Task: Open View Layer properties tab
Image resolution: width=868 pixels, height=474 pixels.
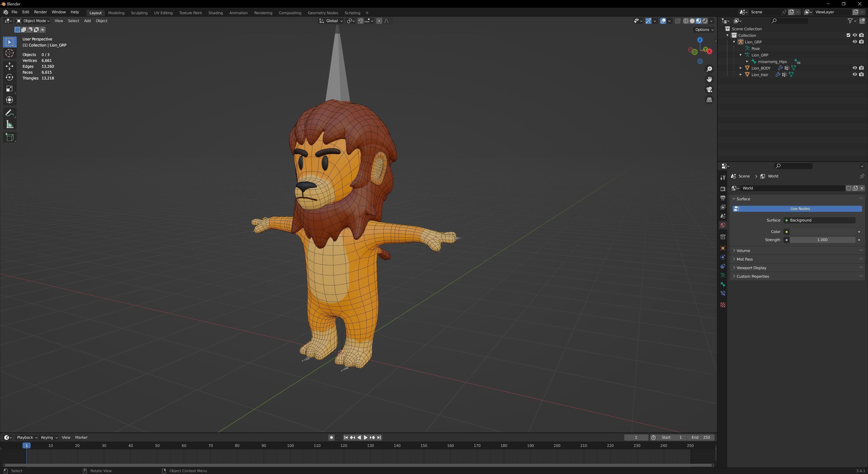Action: point(722,207)
